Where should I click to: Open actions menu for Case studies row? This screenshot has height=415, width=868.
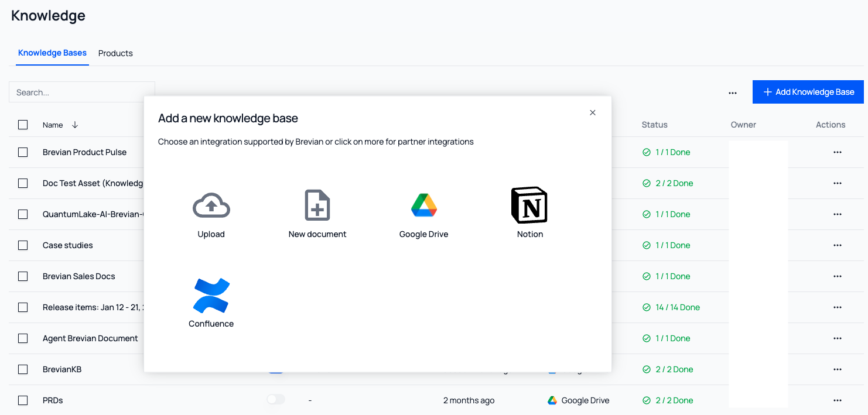(838, 245)
